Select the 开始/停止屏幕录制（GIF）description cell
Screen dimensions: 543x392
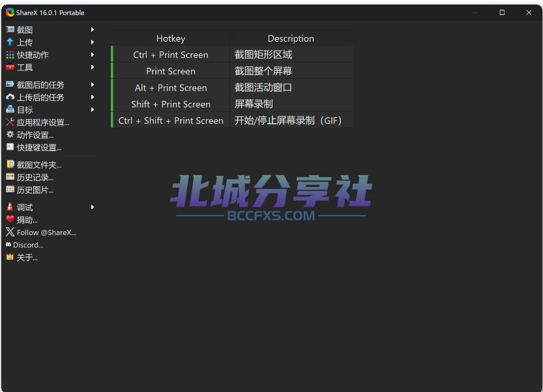(x=291, y=120)
